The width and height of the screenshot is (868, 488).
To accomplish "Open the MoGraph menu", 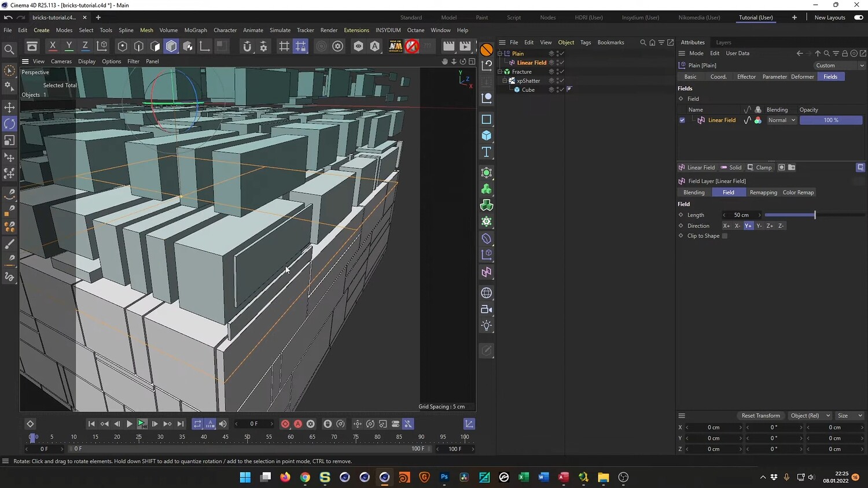I will [195, 30].
